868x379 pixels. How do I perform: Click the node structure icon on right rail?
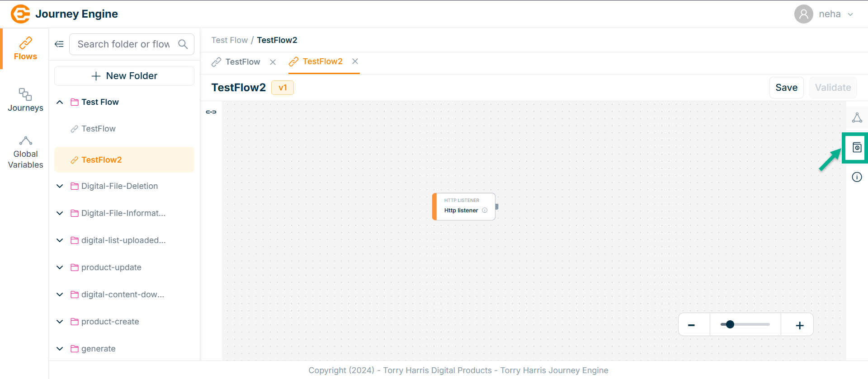tap(857, 118)
